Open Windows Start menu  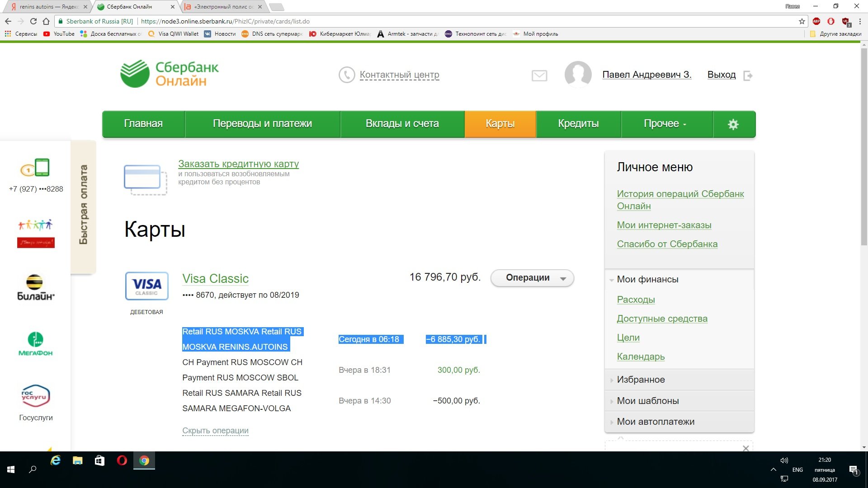[x=11, y=470]
